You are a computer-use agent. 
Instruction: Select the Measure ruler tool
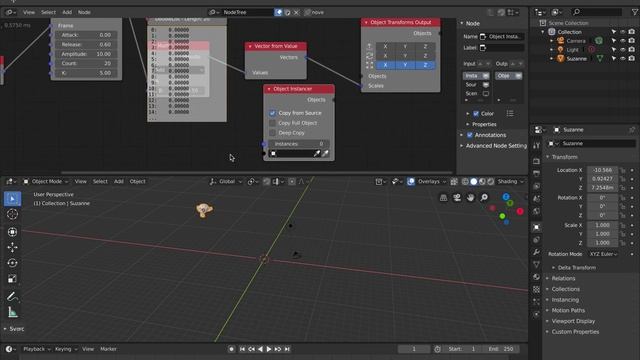(x=12, y=313)
